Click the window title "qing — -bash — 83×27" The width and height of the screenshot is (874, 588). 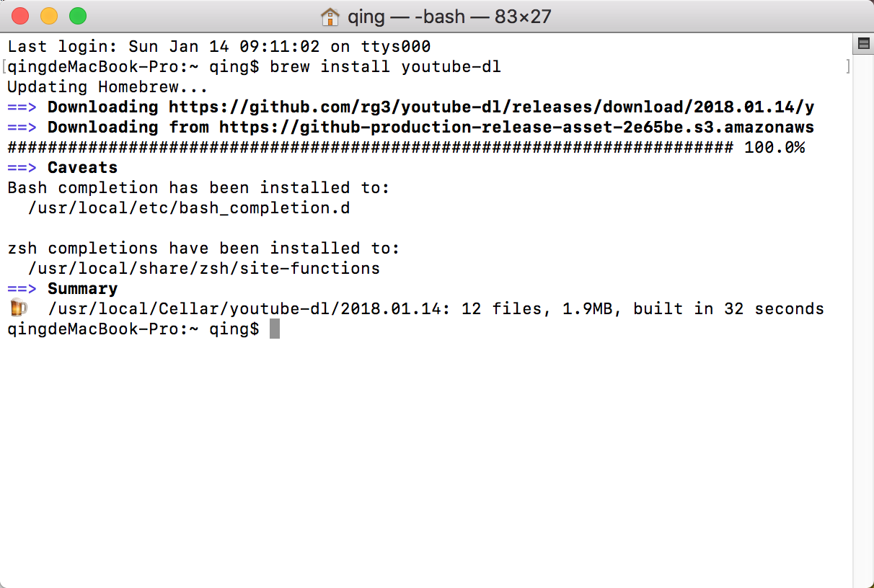click(x=449, y=16)
